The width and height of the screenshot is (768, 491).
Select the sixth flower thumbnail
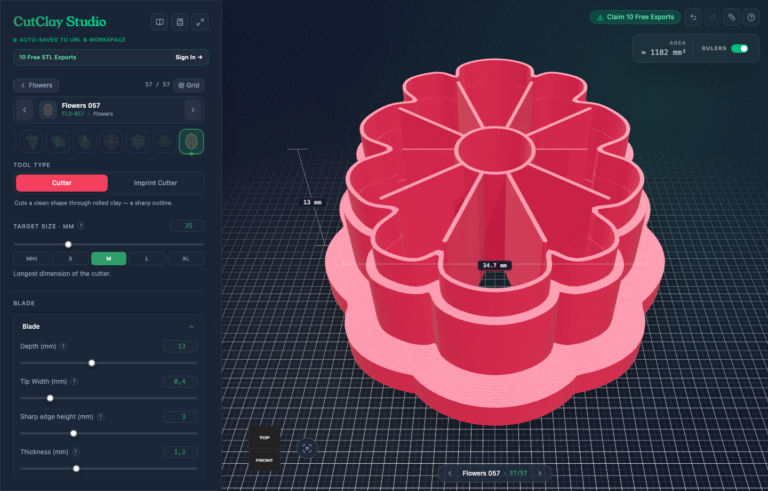pos(165,142)
